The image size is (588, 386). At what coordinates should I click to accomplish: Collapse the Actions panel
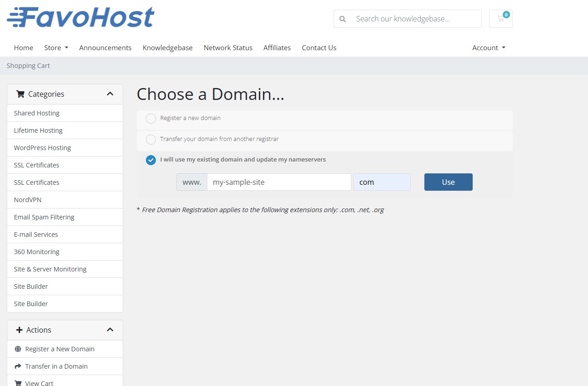[110, 329]
